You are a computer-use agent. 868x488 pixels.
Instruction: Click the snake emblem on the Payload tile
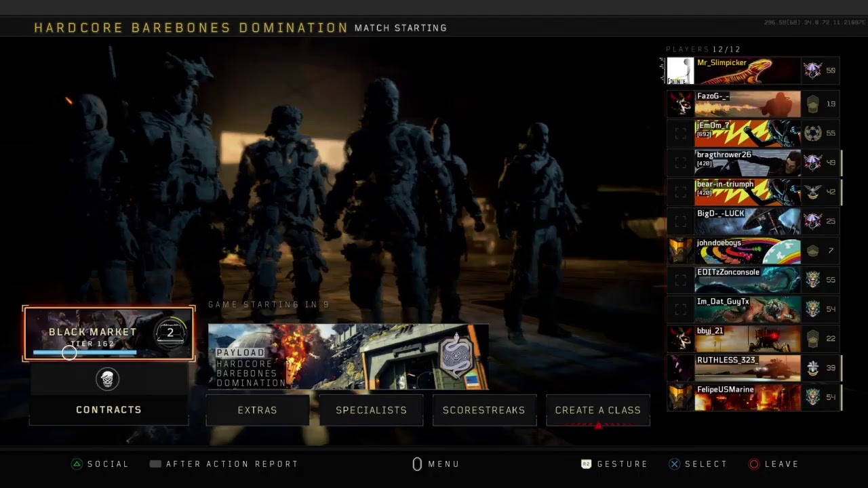(456, 356)
